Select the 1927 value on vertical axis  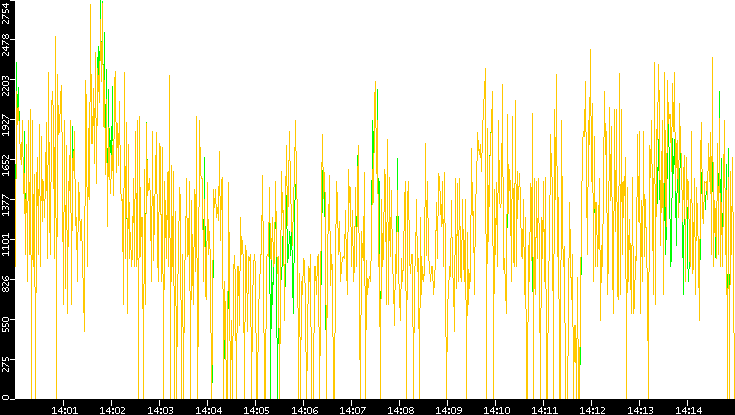[6, 125]
